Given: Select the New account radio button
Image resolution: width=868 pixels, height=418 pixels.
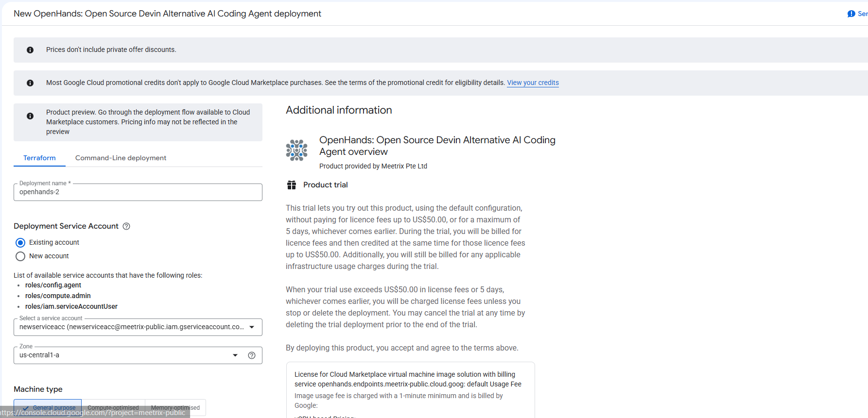Looking at the screenshot, I should [x=20, y=256].
